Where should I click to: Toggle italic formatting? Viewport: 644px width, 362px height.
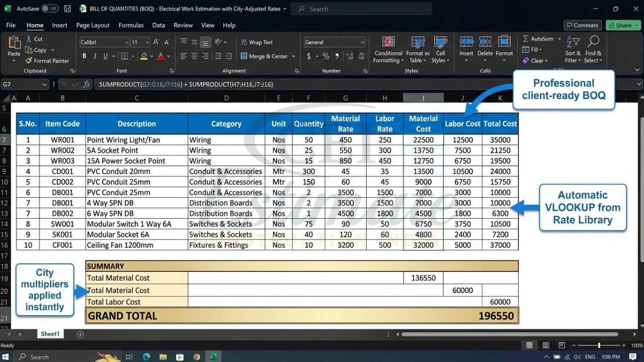(95, 56)
